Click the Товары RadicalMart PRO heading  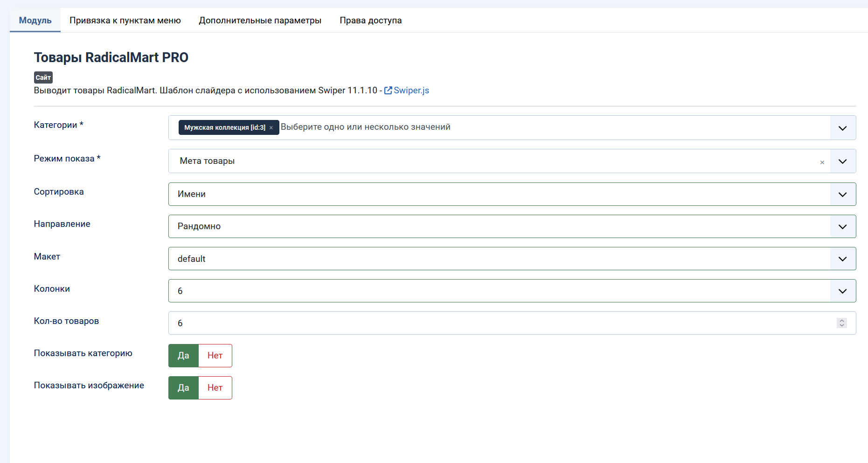point(111,57)
